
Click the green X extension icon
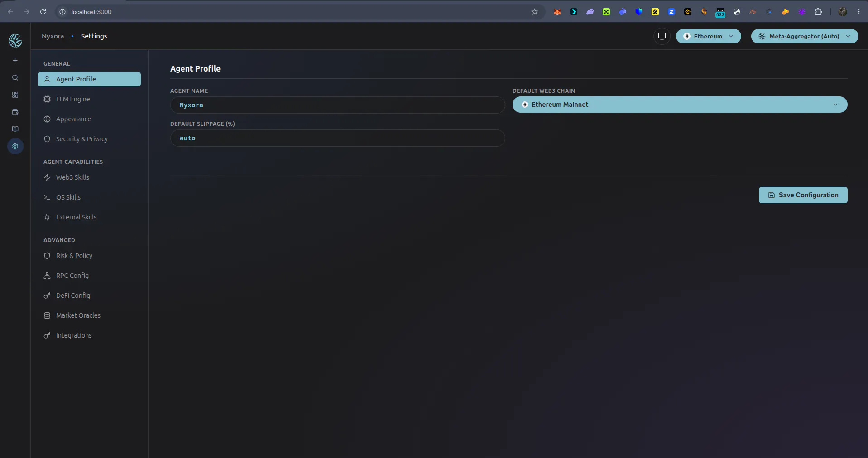(x=606, y=12)
